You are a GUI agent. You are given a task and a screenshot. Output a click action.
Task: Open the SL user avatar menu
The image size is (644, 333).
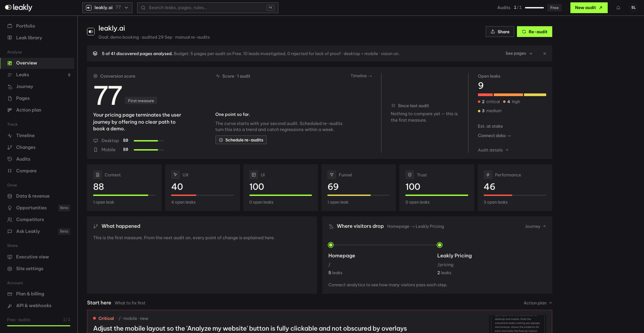(x=633, y=8)
